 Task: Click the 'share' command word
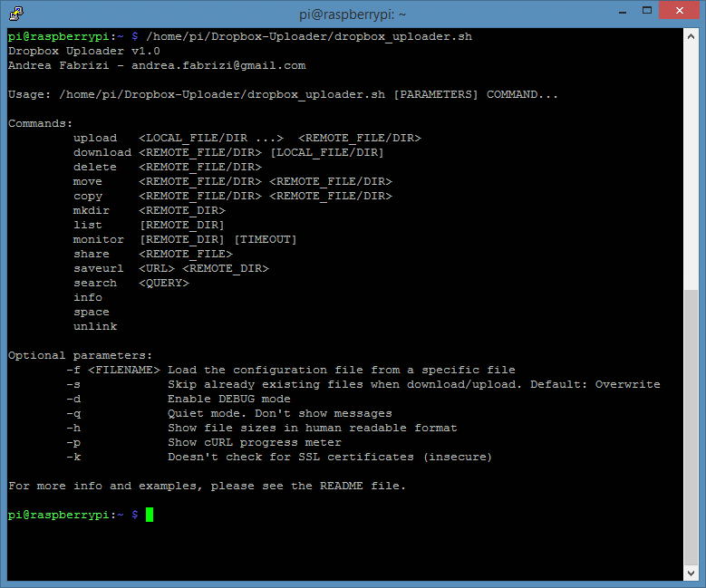[92, 254]
